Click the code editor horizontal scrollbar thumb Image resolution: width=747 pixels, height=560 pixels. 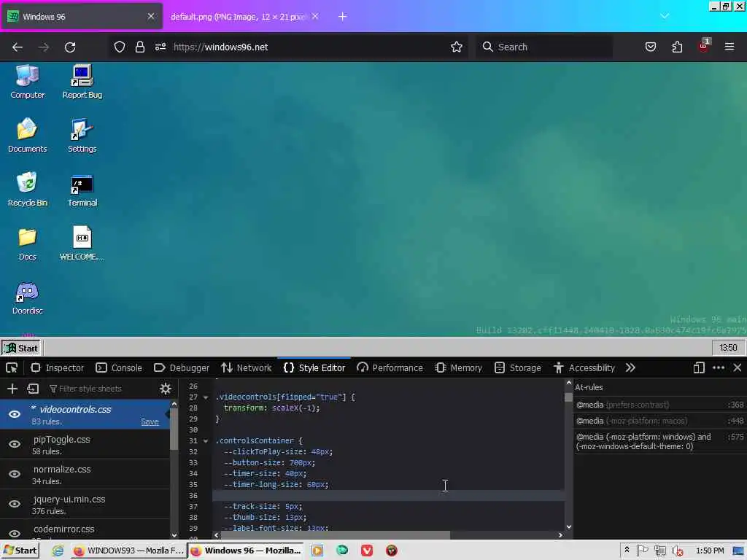coord(336,535)
